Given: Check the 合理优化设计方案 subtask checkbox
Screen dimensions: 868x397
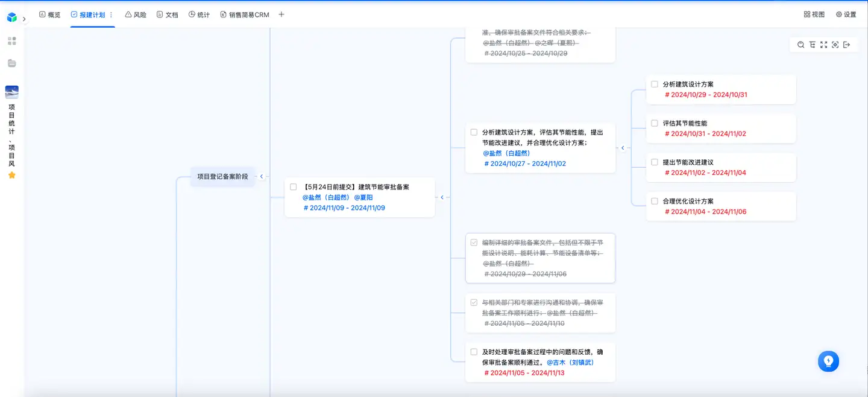Looking at the screenshot, I should pos(655,201).
